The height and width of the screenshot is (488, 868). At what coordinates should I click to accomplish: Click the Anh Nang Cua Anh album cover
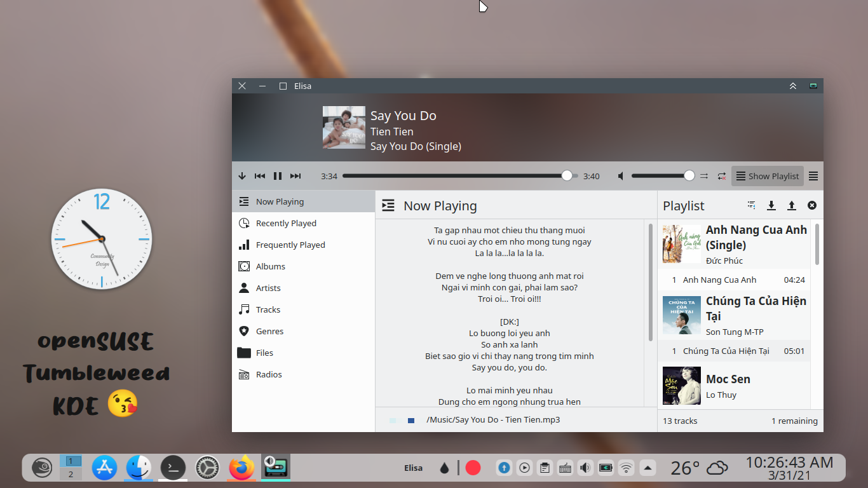(x=682, y=244)
